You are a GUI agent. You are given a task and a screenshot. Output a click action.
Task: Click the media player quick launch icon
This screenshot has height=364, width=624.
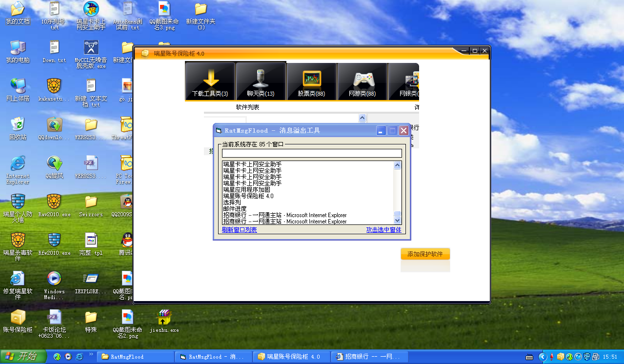[68, 357]
